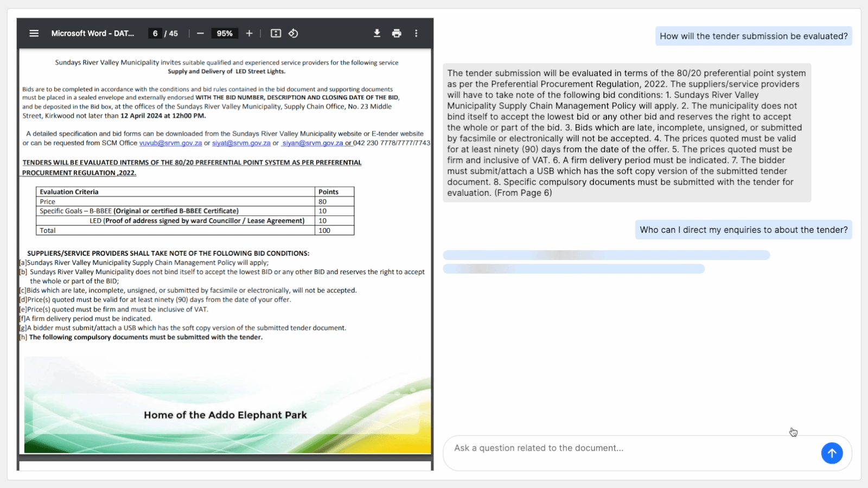Click the message 'Who can I direct my enquiries to about the tender?'

[744, 230]
